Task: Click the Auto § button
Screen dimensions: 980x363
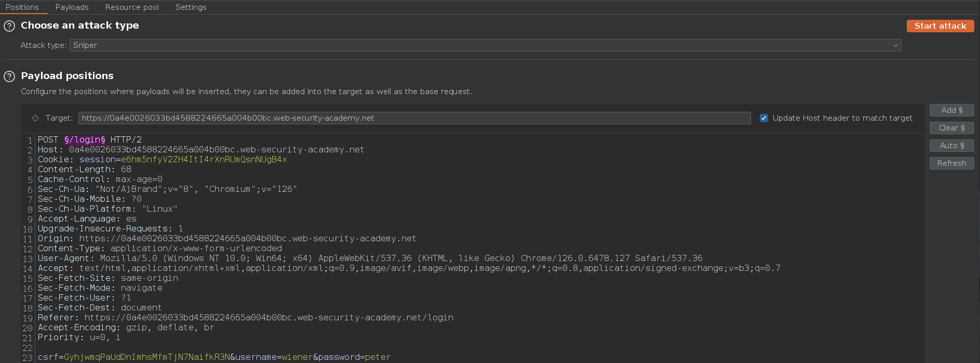Action: pos(951,146)
